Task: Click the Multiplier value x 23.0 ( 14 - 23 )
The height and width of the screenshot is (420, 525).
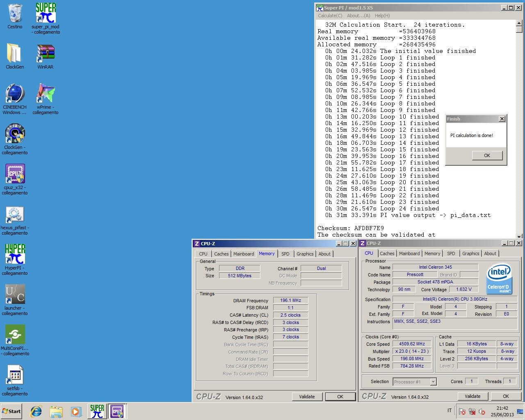Action: pyautogui.click(x=412, y=352)
